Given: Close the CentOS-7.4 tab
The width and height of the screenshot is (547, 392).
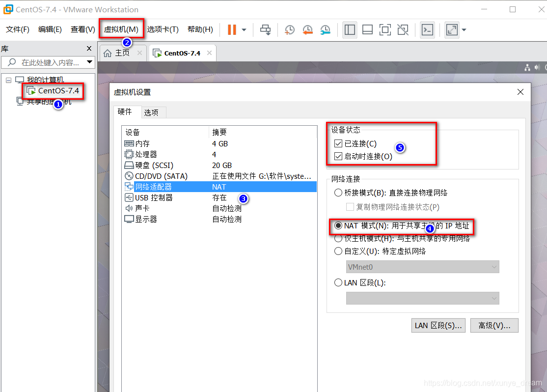Looking at the screenshot, I should tap(209, 53).
